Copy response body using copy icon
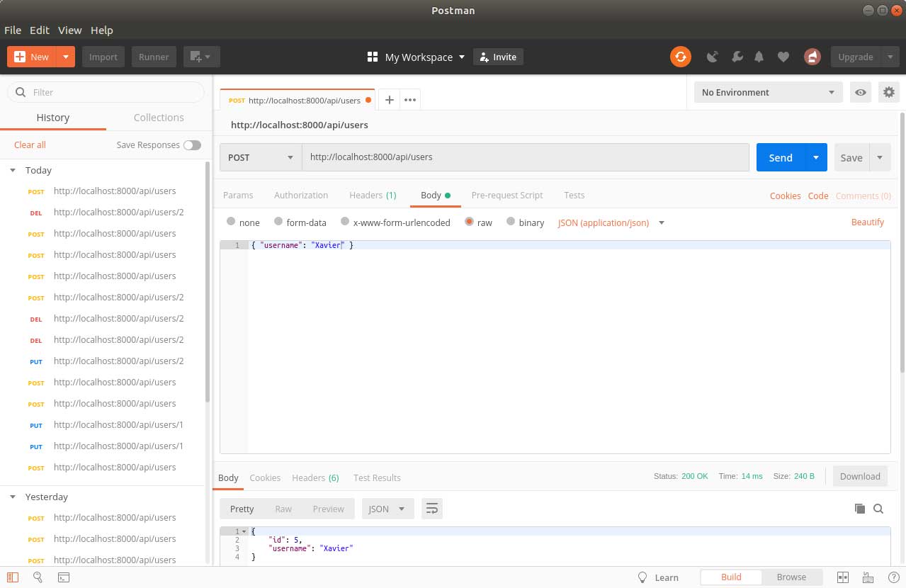This screenshot has height=588, width=906. coord(860,508)
